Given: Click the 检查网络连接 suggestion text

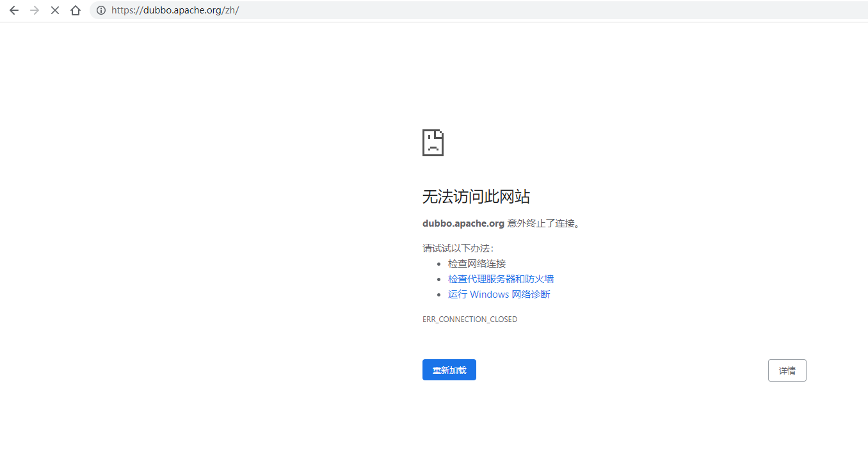Looking at the screenshot, I should click(x=477, y=264).
